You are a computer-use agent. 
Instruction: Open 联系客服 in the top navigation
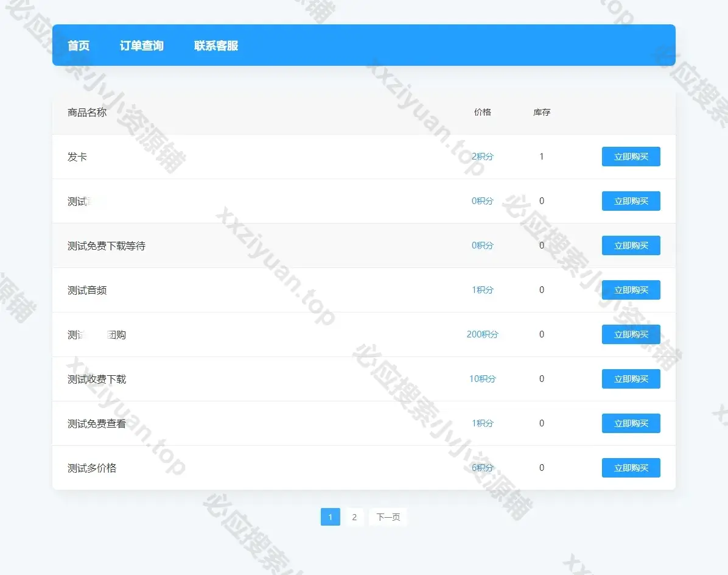coord(216,46)
